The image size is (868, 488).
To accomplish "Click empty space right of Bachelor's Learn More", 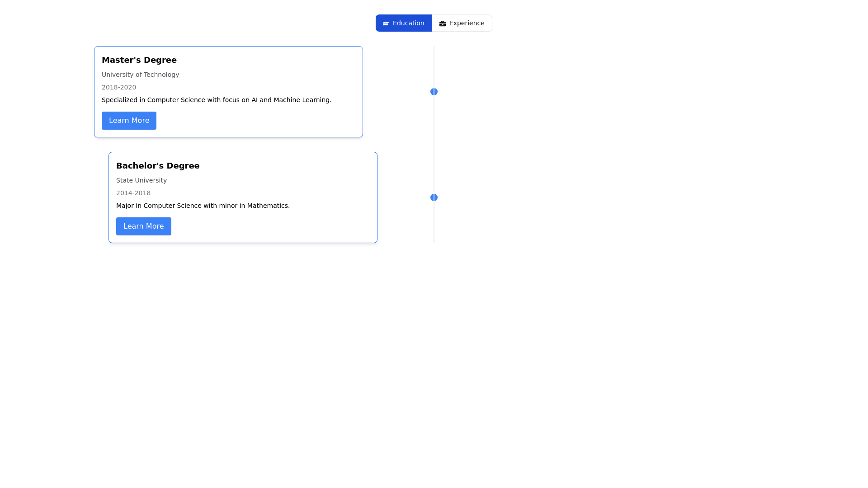I will (271, 226).
